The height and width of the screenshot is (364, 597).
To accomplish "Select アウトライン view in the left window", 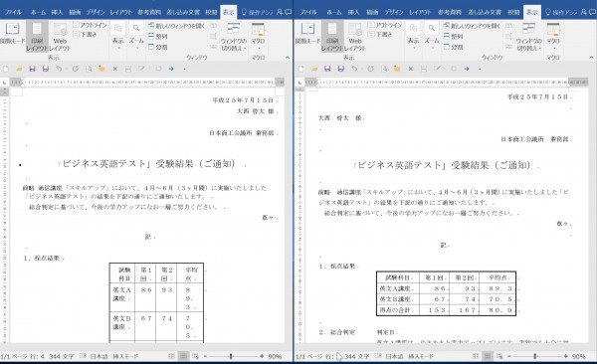I will [x=90, y=25].
